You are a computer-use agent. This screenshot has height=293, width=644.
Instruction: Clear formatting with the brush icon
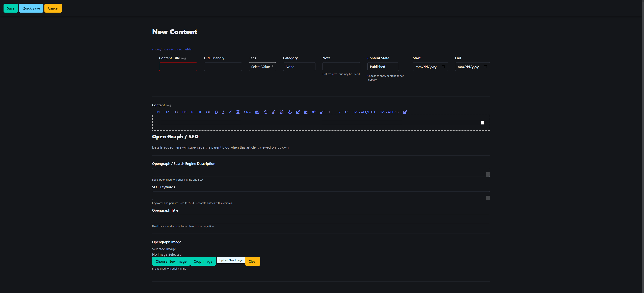pyautogui.click(x=322, y=112)
